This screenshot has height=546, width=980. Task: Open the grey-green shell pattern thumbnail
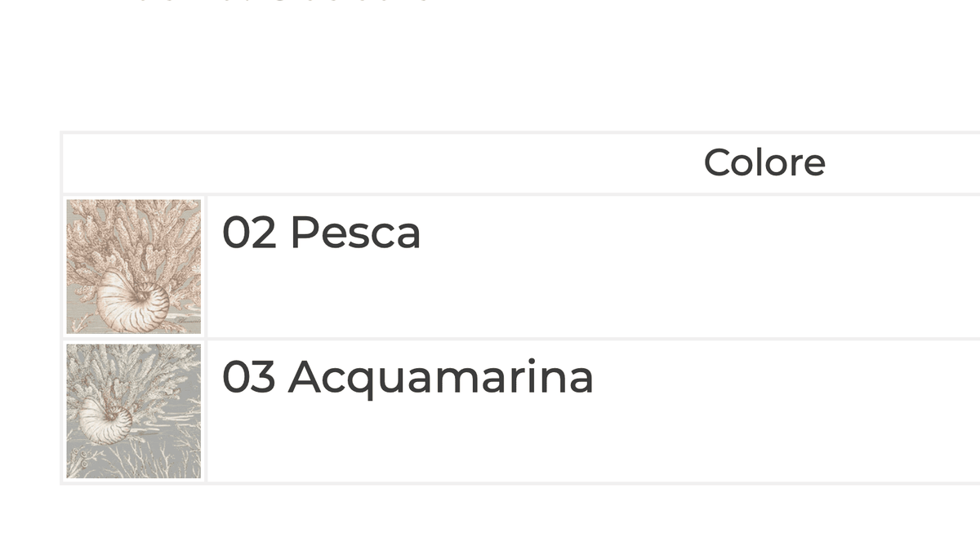point(134,411)
